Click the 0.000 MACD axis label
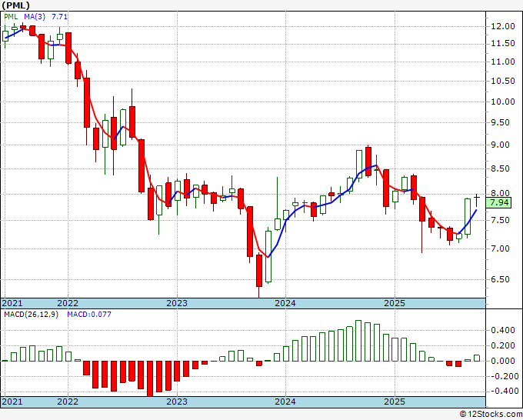The height and width of the screenshot is (420, 523). coord(503,361)
